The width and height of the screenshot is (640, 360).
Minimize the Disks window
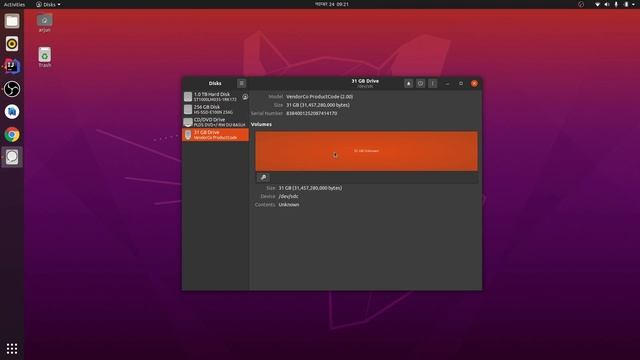pos(447,83)
